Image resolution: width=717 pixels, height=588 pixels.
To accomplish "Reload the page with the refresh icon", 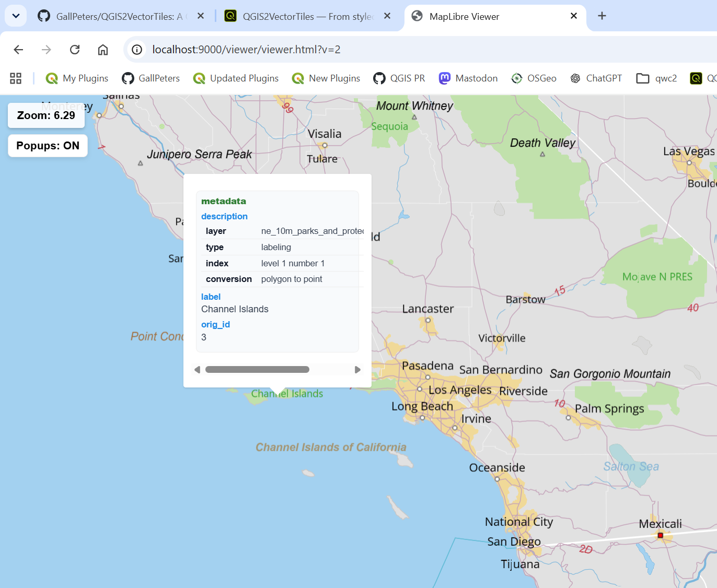I will (75, 50).
